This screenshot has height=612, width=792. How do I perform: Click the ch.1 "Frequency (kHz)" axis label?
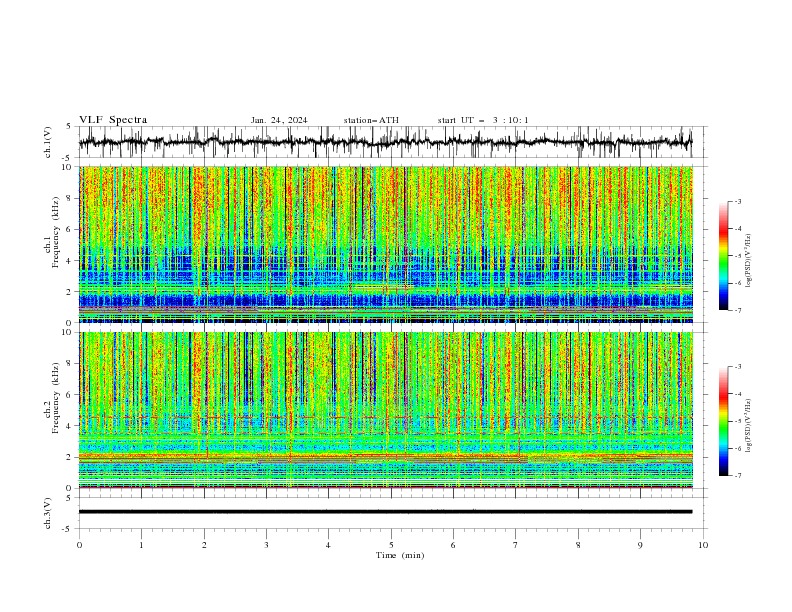[x=55, y=233]
